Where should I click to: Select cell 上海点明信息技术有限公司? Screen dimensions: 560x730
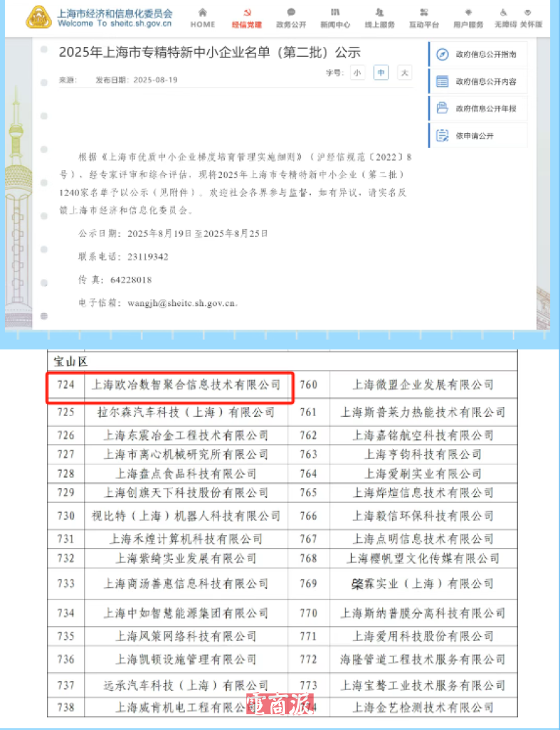tap(423, 539)
